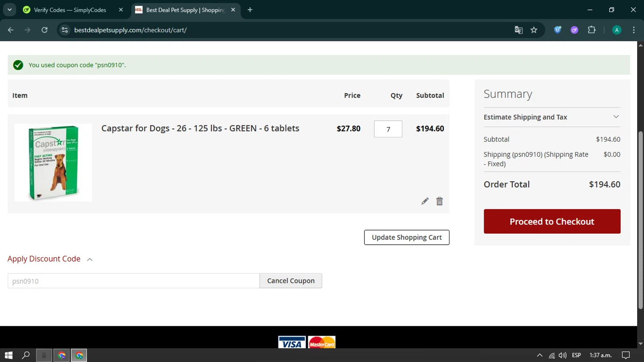644x362 pixels.
Task: Open Capstar for Dogs product link
Action: coord(200,128)
